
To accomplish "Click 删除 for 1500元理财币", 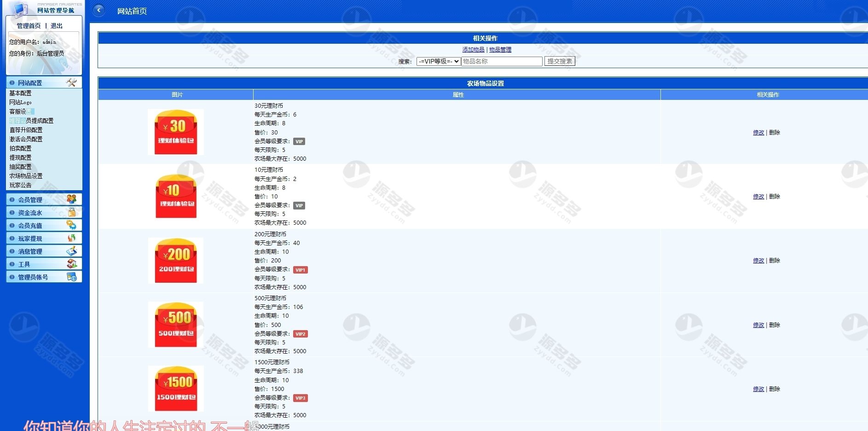I will [x=775, y=389].
